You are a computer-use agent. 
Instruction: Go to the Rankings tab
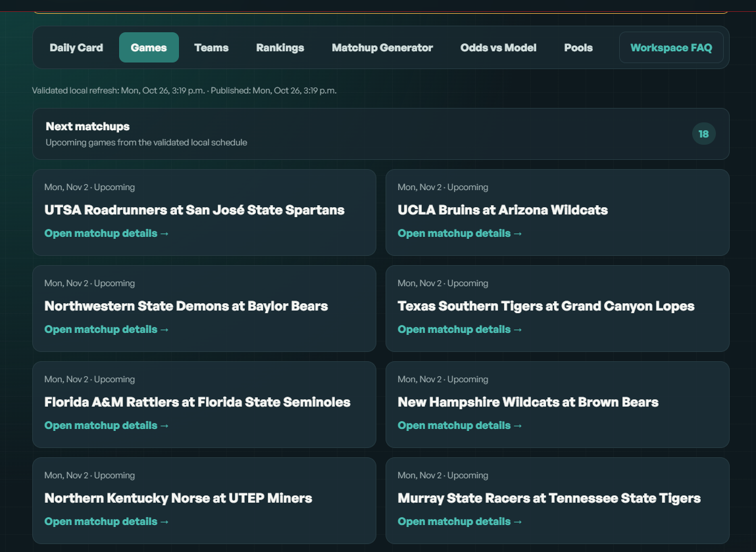point(280,48)
